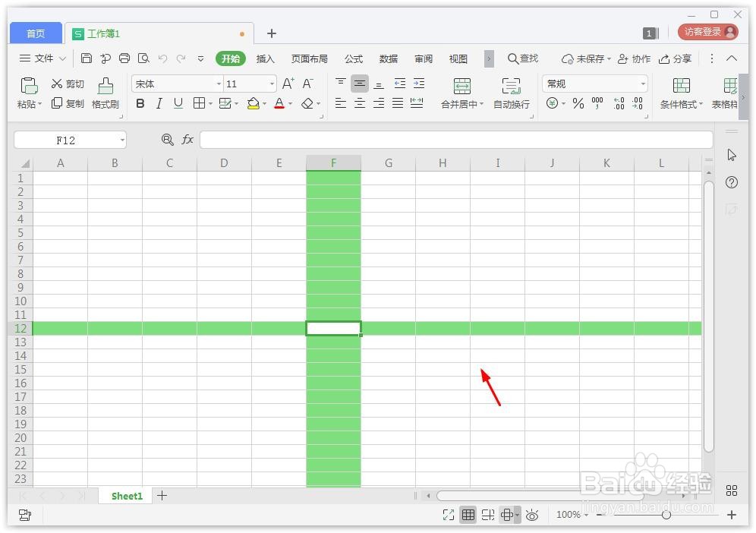Switch to the Data (数据) tab
Image resolution: width=756 pixels, height=533 pixels.
[389, 59]
